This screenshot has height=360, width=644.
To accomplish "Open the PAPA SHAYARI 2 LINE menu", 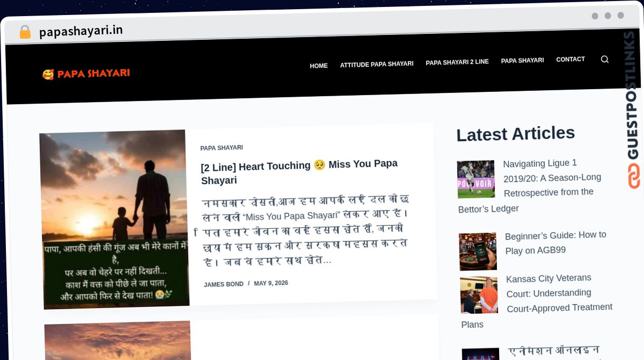I will [457, 62].
